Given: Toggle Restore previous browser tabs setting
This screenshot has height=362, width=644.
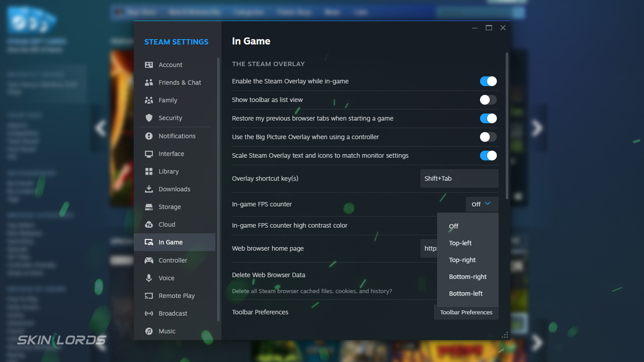Looking at the screenshot, I should (488, 119).
